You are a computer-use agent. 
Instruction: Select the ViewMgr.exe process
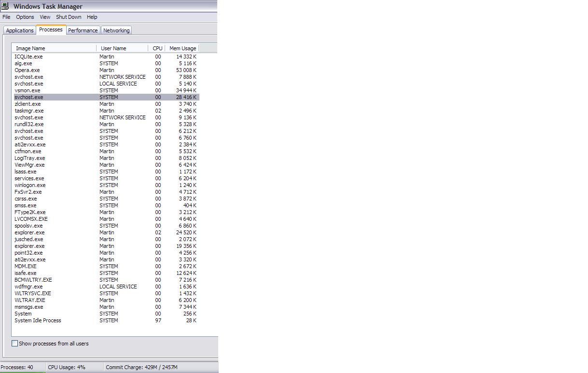pyautogui.click(x=106, y=165)
